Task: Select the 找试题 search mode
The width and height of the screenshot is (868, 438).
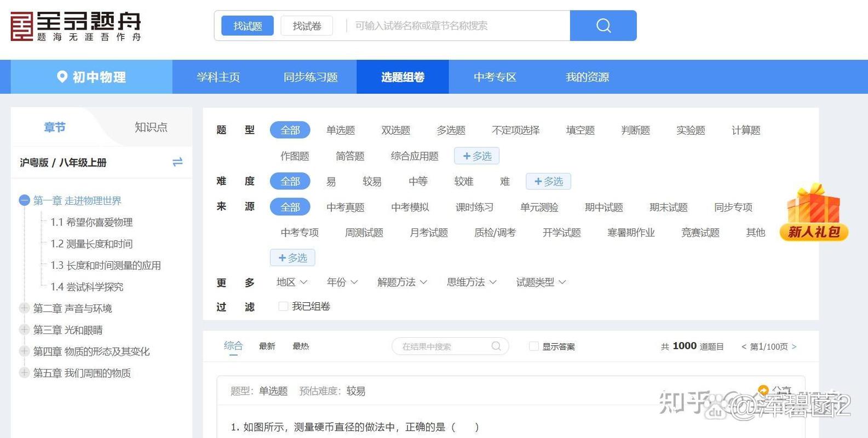Action: (x=248, y=26)
